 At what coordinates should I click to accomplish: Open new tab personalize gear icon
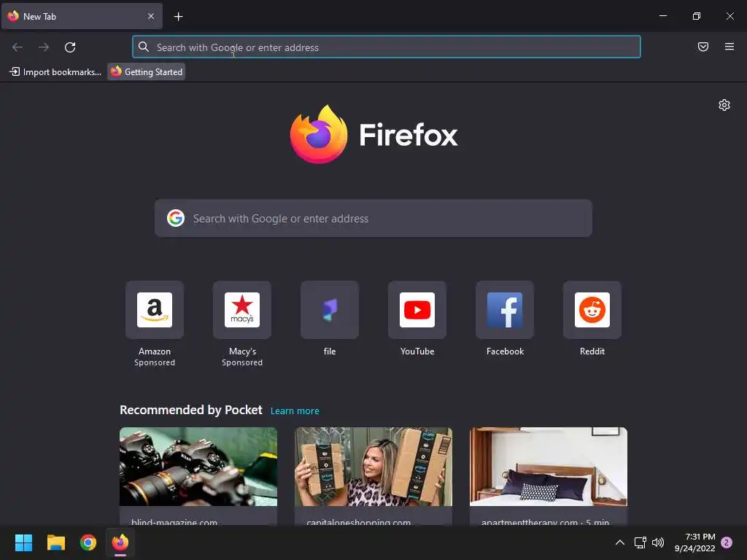pos(724,105)
